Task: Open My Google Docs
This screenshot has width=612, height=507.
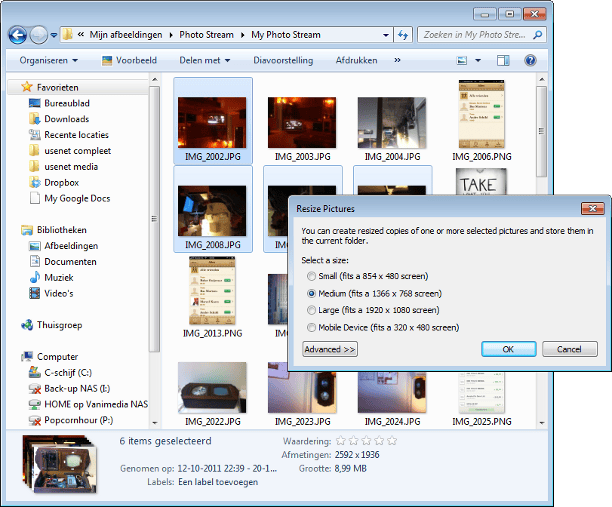Action: [69, 198]
